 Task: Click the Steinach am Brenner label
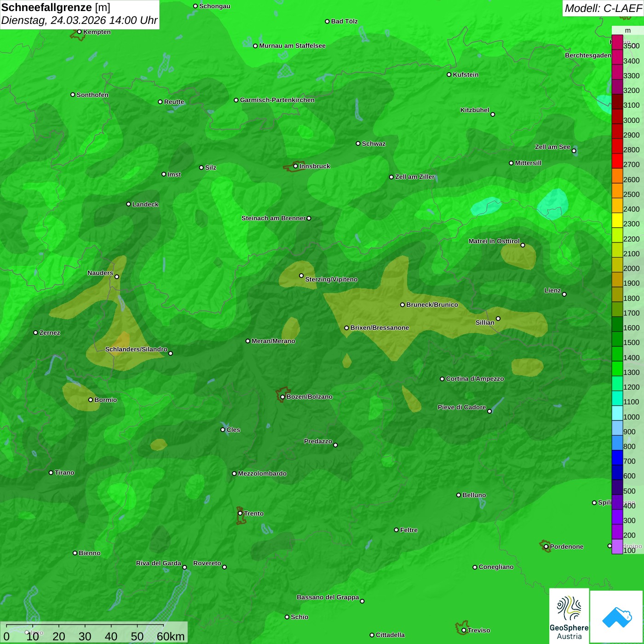click(274, 218)
